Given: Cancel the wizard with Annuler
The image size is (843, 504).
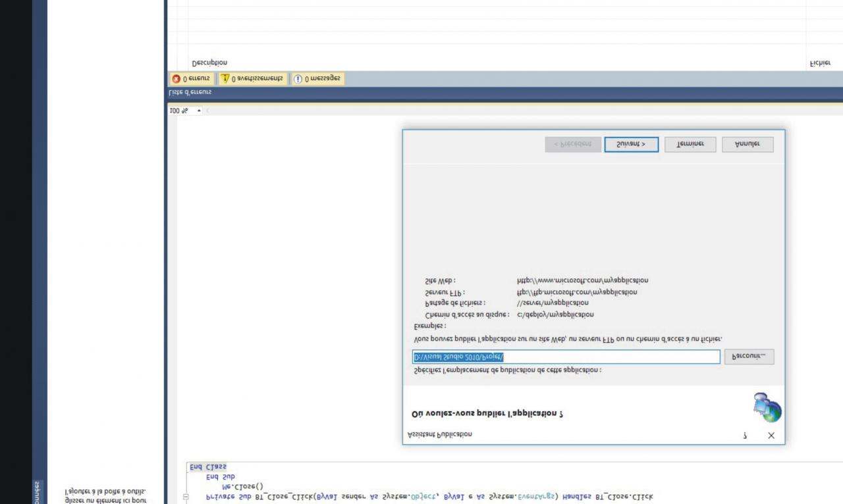Looking at the screenshot, I should pos(748,145).
